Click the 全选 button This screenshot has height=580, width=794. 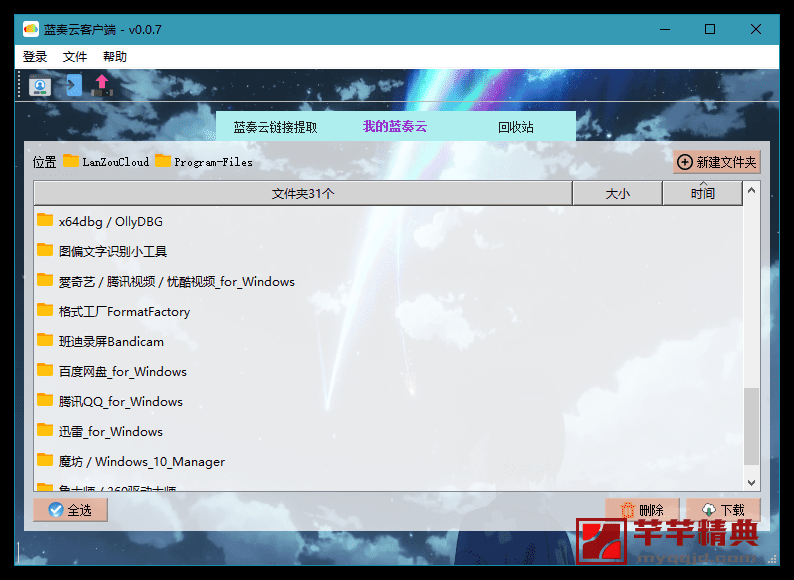(70, 510)
